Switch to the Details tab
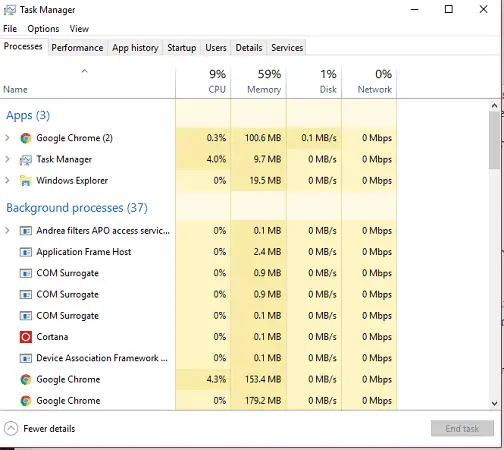 [x=249, y=48]
